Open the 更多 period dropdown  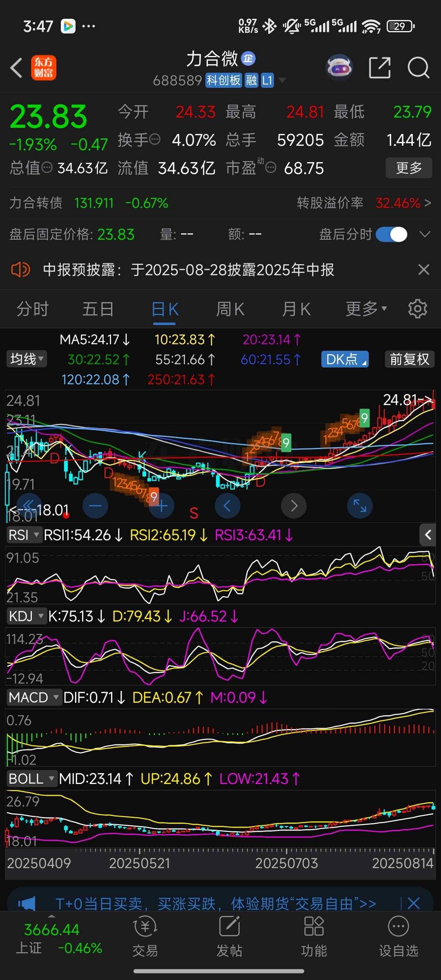coord(366,309)
